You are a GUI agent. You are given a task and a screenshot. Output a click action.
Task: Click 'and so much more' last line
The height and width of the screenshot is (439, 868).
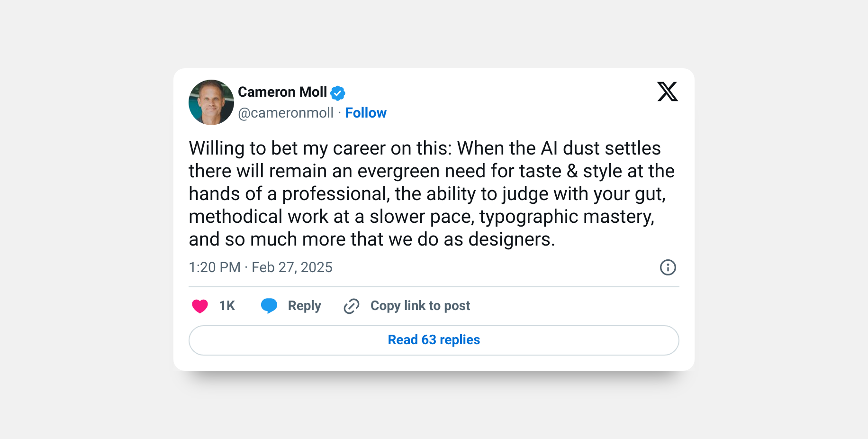point(372,239)
